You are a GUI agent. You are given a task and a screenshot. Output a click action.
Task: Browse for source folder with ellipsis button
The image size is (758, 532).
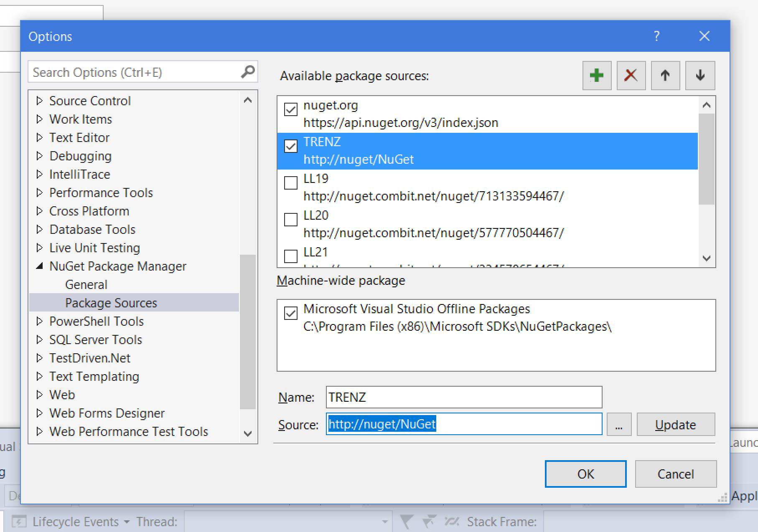619,425
